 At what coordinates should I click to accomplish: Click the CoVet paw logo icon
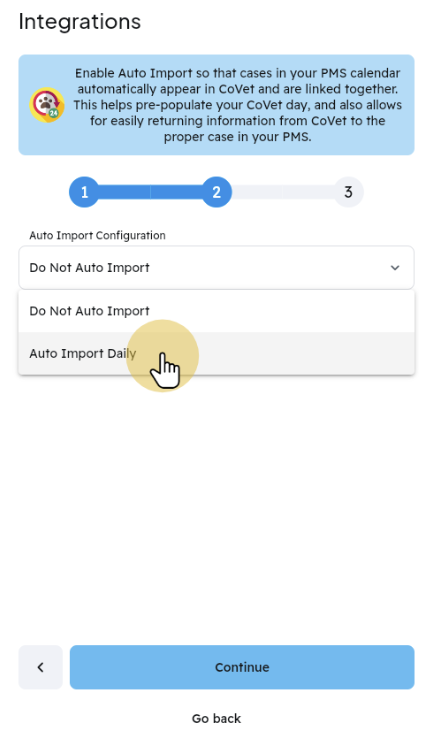coord(47,105)
